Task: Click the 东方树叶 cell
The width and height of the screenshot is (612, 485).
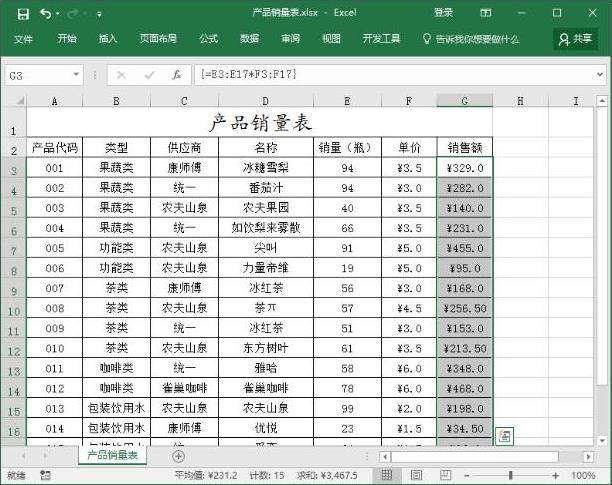Action: (x=266, y=348)
